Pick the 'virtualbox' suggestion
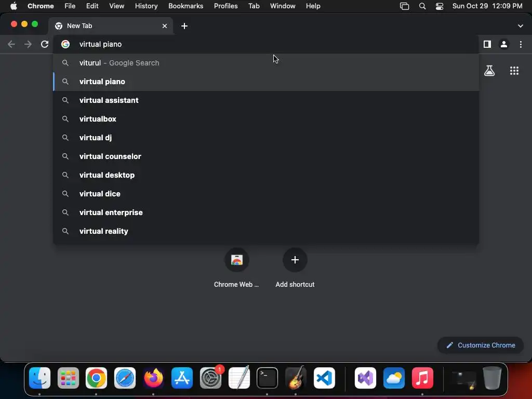This screenshot has height=399, width=532. (266, 119)
